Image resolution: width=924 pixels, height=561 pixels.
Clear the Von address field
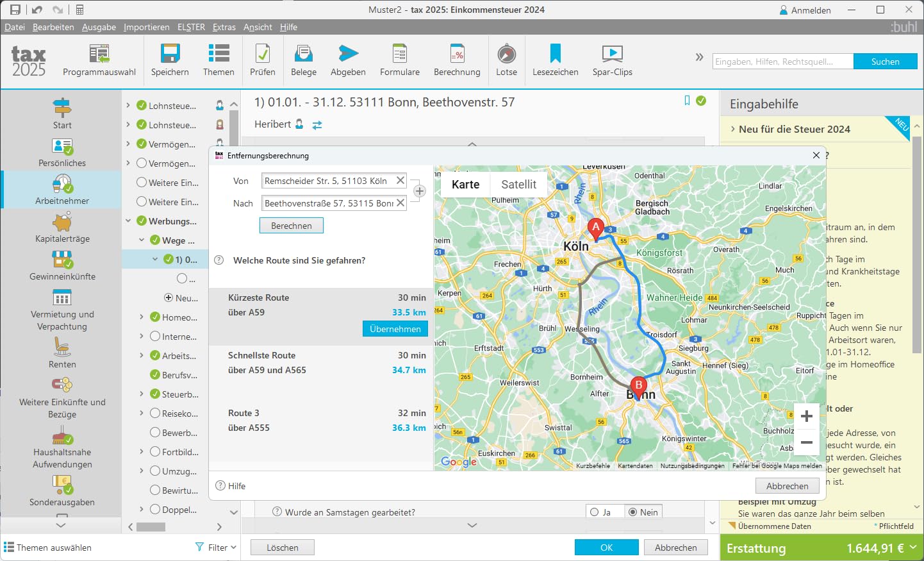pos(400,181)
